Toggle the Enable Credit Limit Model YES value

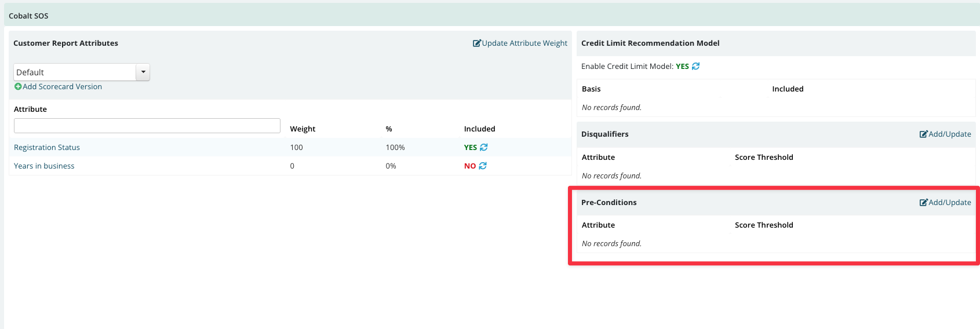(x=682, y=67)
